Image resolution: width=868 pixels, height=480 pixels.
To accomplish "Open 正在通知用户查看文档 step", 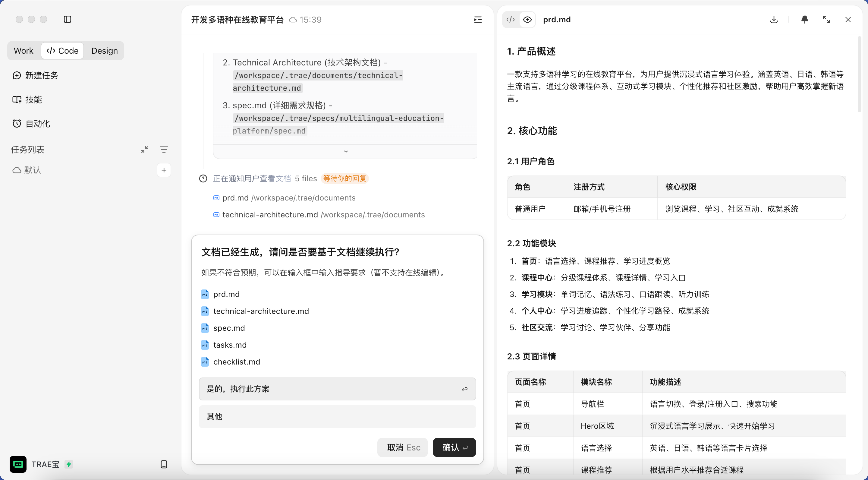I will [252, 178].
